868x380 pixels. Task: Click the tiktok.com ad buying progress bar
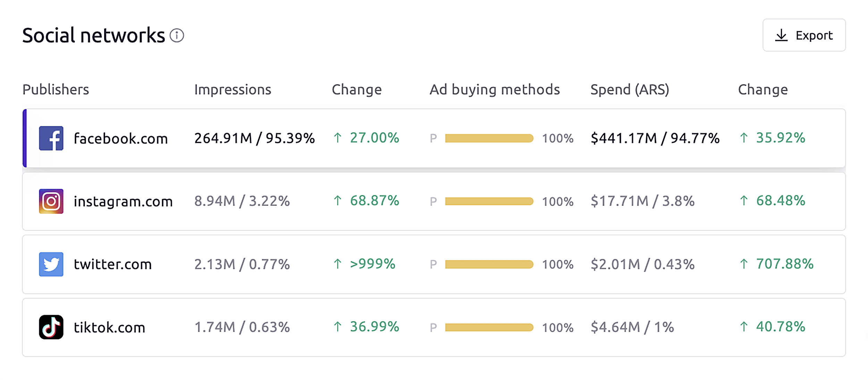tap(490, 327)
